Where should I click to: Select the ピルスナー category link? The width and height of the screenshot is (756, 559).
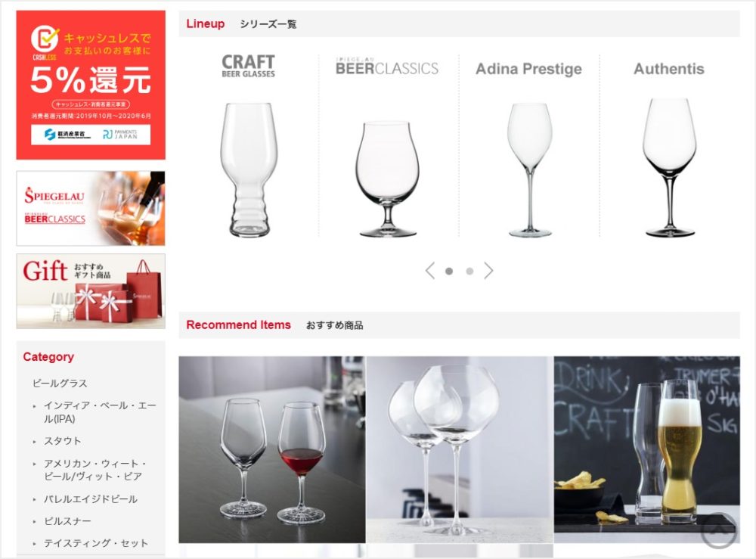[x=67, y=521]
